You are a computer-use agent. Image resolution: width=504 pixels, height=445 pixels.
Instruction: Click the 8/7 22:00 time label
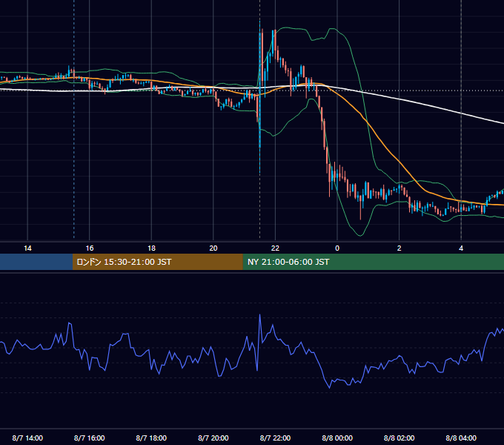pos(275,438)
